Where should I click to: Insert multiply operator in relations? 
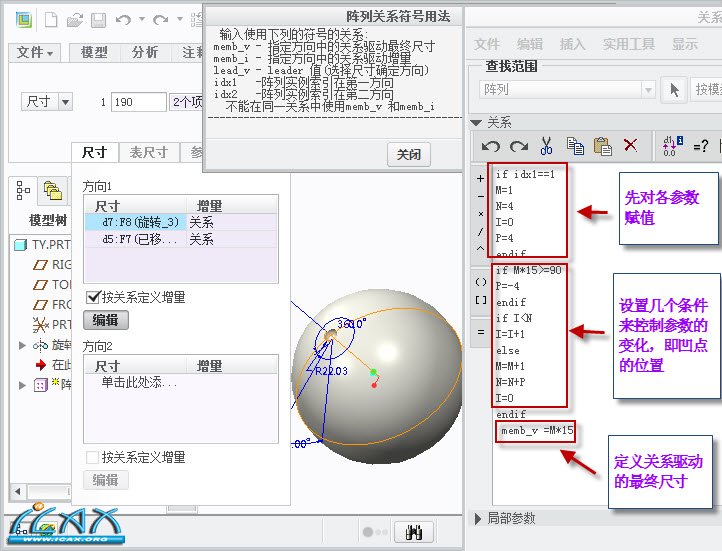click(480, 214)
